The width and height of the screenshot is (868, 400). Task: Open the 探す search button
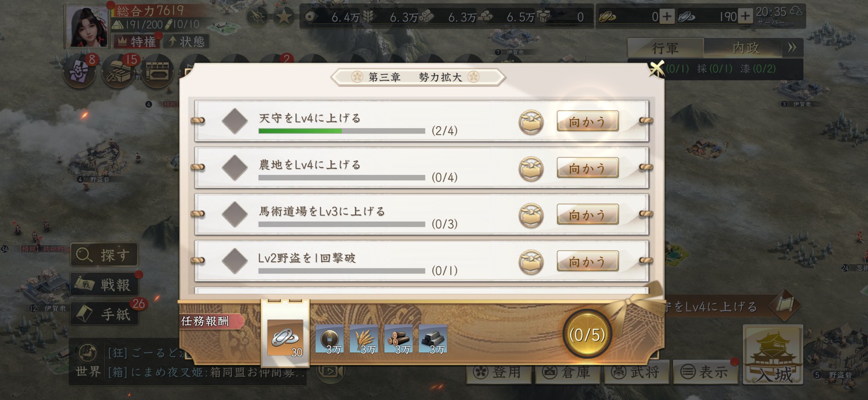tap(104, 255)
